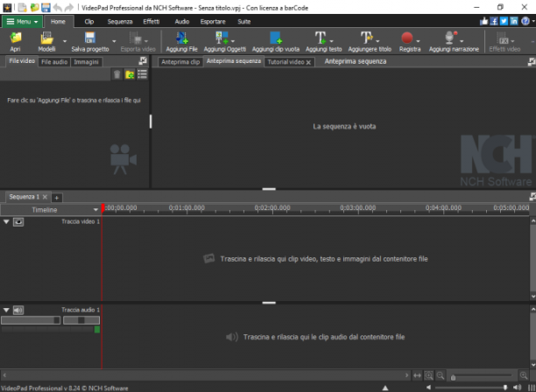Collapse Traccia video 1 triangle
Image resolution: width=536 pixels, height=392 pixels.
[6, 222]
